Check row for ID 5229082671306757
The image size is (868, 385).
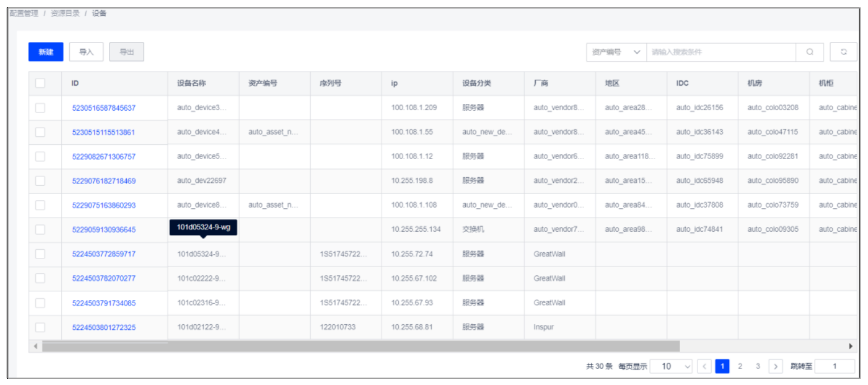[40, 156]
